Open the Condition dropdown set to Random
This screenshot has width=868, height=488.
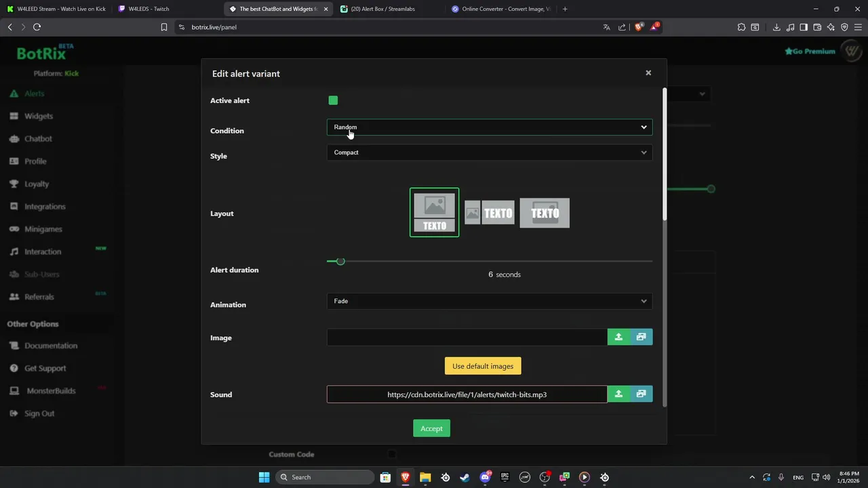490,127
